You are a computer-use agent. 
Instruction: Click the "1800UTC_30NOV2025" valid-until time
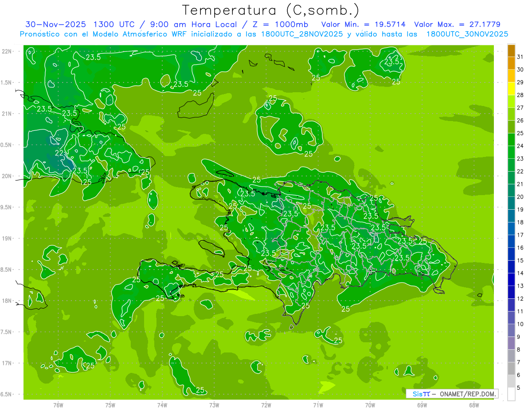click(x=467, y=34)
